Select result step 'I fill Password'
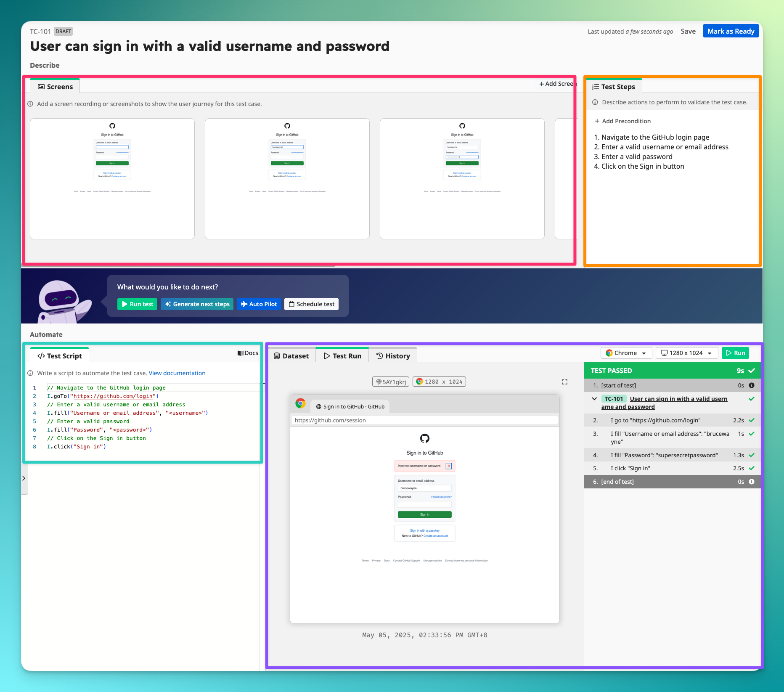Image resolution: width=784 pixels, height=692 pixels. pyautogui.click(x=673, y=455)
